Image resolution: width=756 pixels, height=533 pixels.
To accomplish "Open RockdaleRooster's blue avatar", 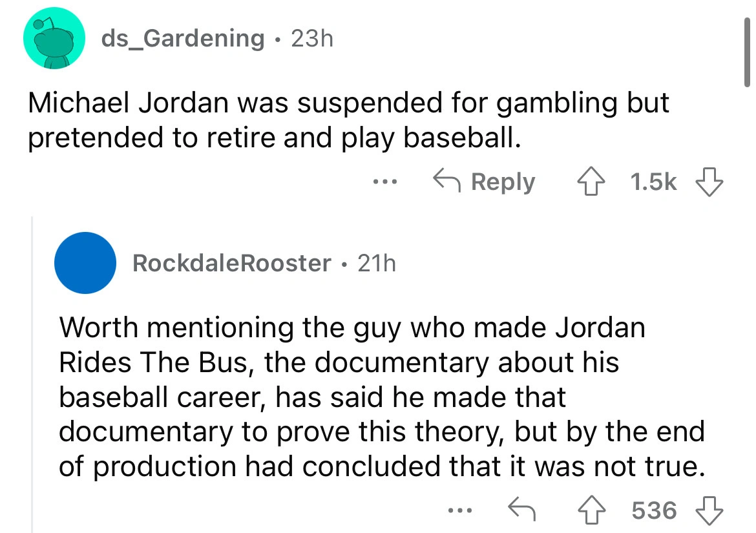I will [85, 262].
